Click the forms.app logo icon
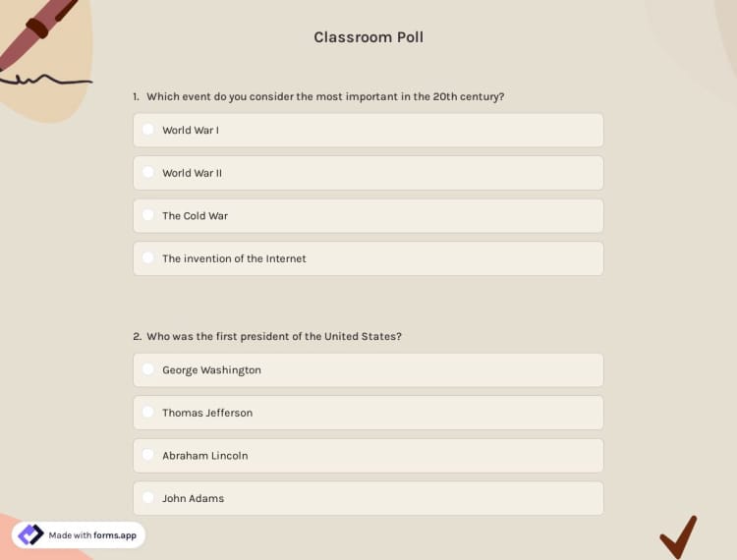 click(31, 534)
